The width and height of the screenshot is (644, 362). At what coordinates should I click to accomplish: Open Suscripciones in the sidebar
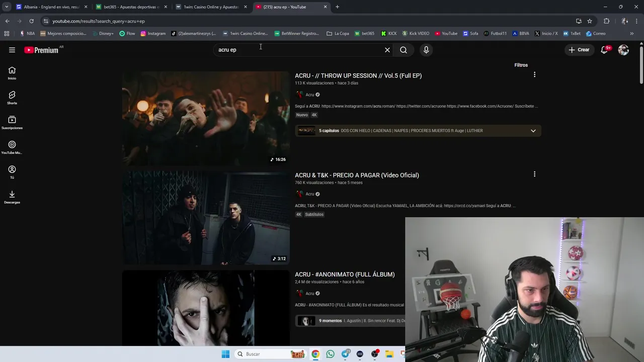tap(12, 123)
